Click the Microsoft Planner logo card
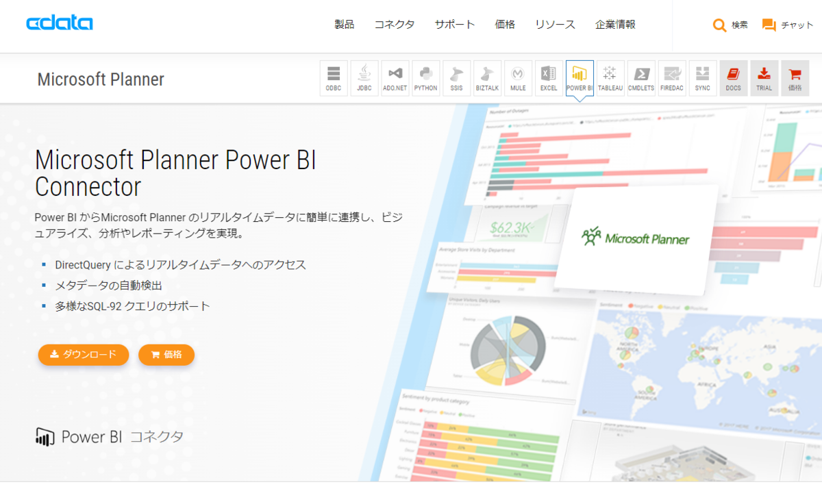The width and height of the screenshot is (822, 504). click(636, 239)
